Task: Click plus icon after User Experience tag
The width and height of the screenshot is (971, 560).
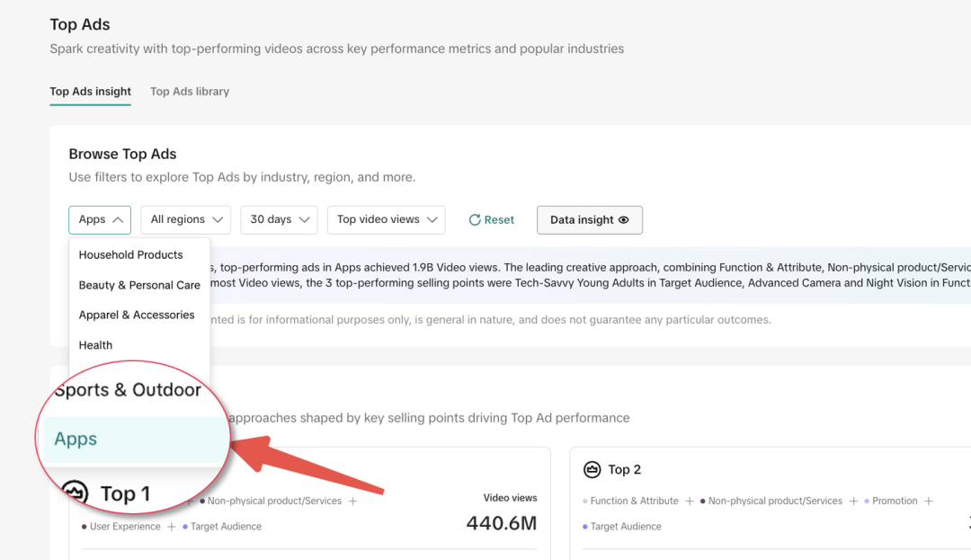Action: pyautogui.click(x=171, y=527)
